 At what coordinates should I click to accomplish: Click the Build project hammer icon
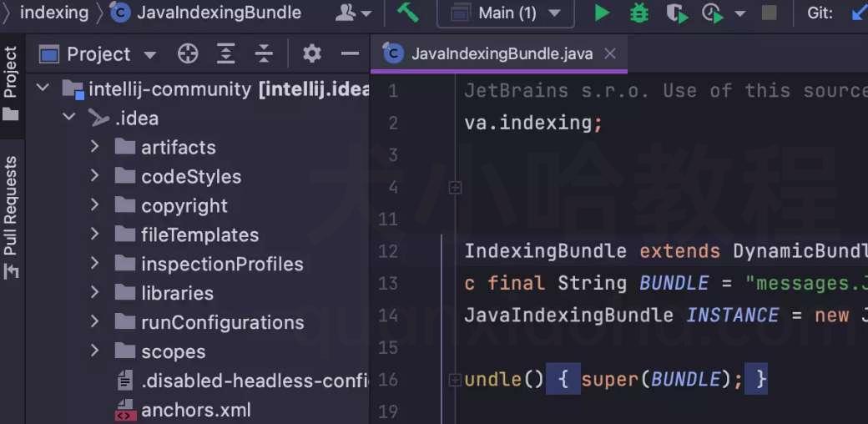[408, 13]
